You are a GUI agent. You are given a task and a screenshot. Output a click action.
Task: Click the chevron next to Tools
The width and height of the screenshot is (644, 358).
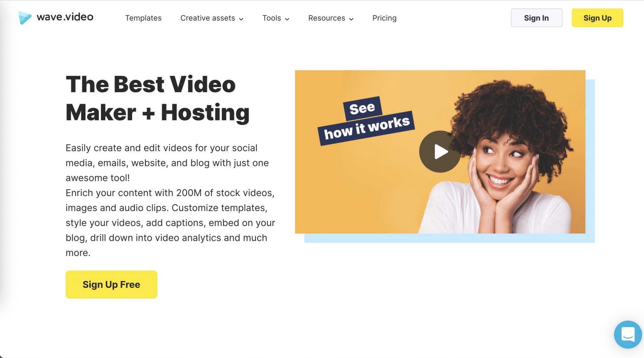pos(287,19)
